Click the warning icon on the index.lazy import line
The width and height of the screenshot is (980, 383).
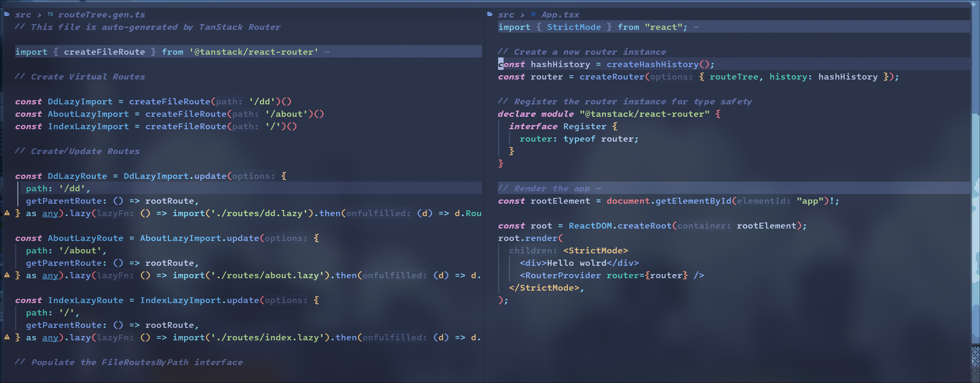pos(7,337)
